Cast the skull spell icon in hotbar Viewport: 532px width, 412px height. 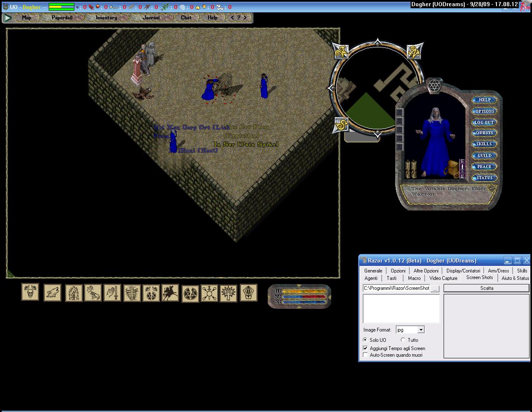click(30, 292)
